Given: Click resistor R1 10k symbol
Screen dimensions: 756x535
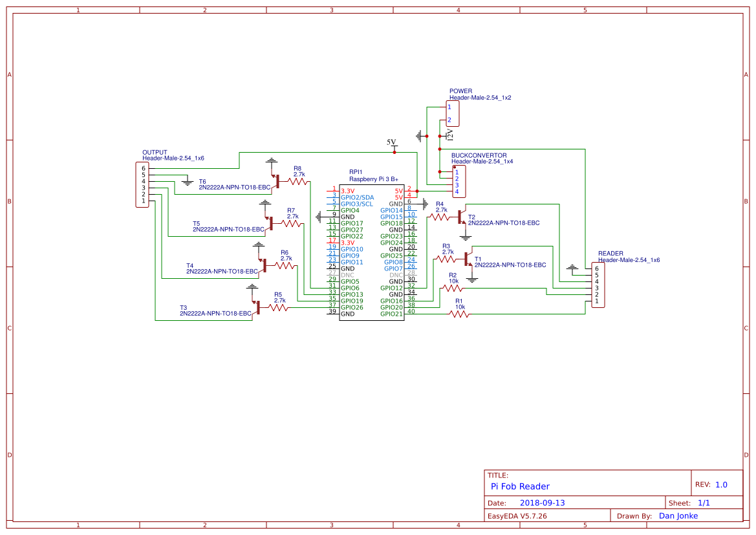Looking at the screenshot, I should [x=459, y=314].
